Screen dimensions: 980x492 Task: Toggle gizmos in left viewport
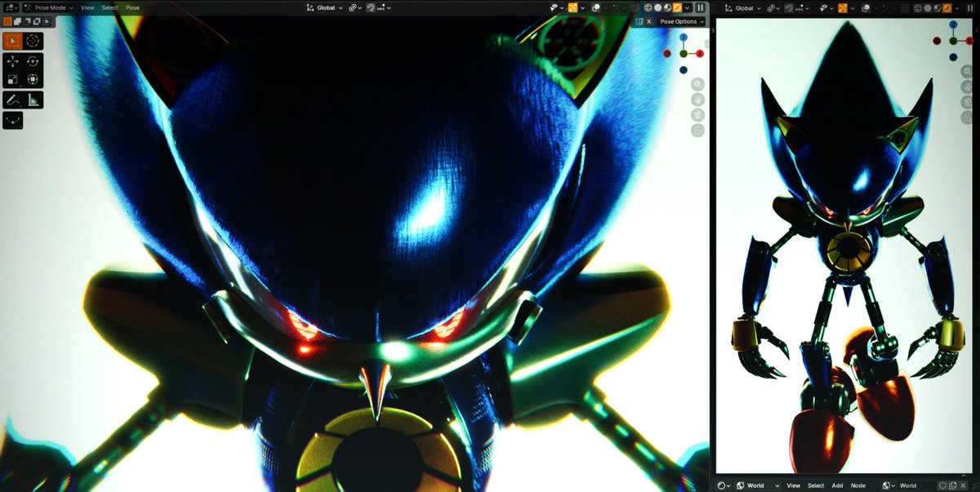[x=572, y=7]
